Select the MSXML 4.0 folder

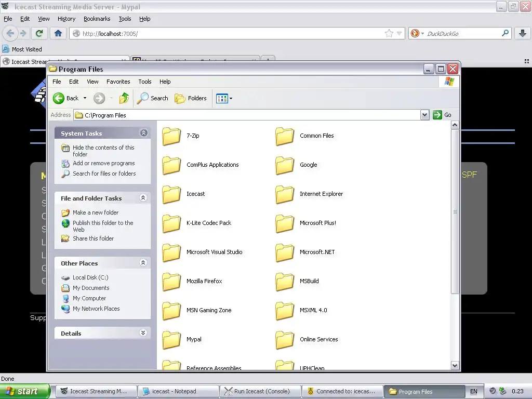click(x=301, y=311)
